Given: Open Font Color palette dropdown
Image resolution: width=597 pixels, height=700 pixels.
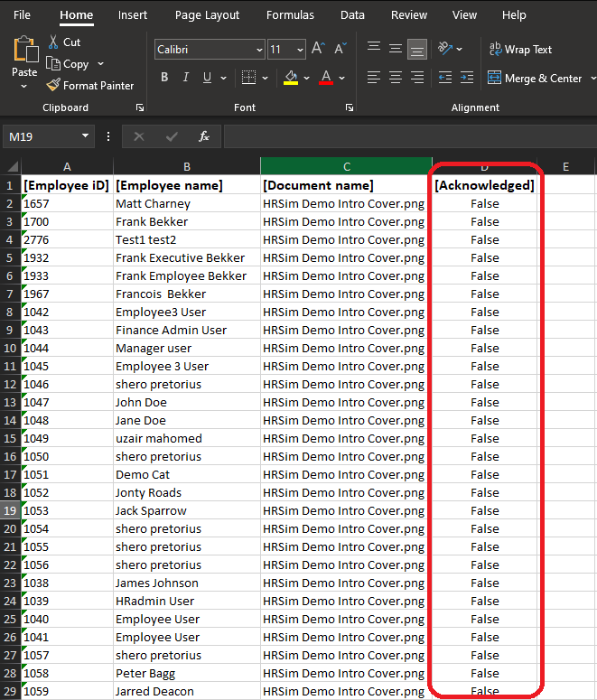Looking at the screenshot, I should coord(341,78).
